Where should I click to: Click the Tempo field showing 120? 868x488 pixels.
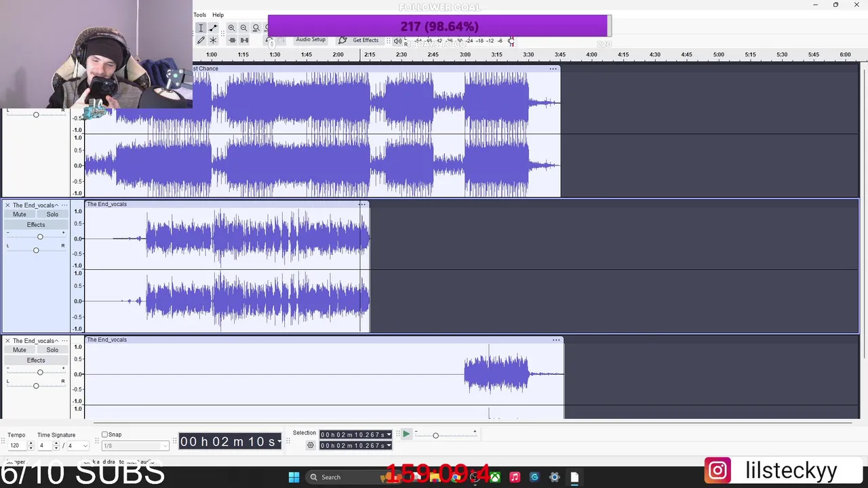point(17,445)
